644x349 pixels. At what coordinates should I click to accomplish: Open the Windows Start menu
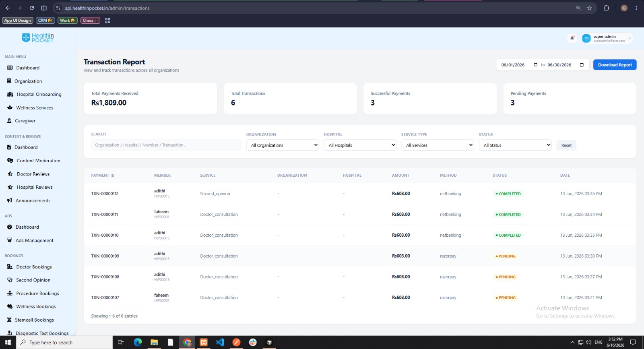[8, 342]
